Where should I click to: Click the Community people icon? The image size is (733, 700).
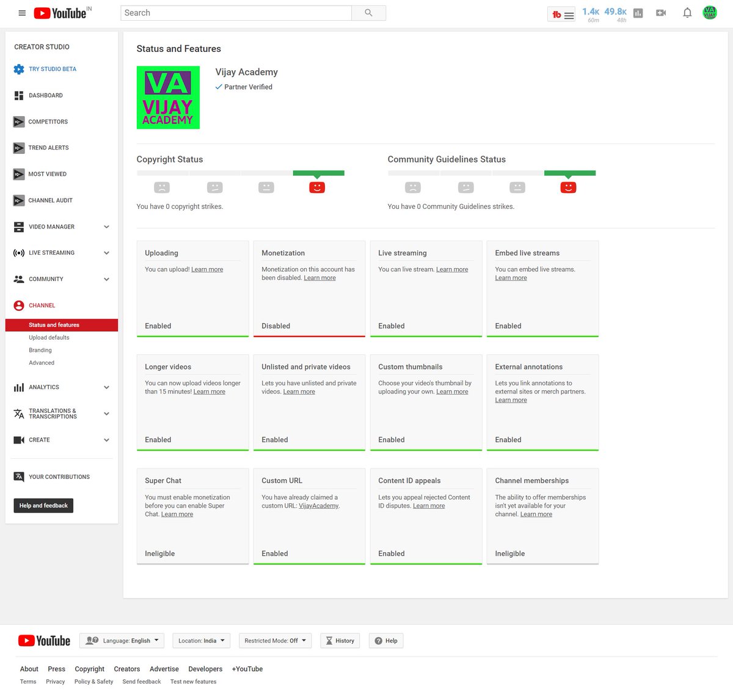pyautogui.click(x=19, y=279)
